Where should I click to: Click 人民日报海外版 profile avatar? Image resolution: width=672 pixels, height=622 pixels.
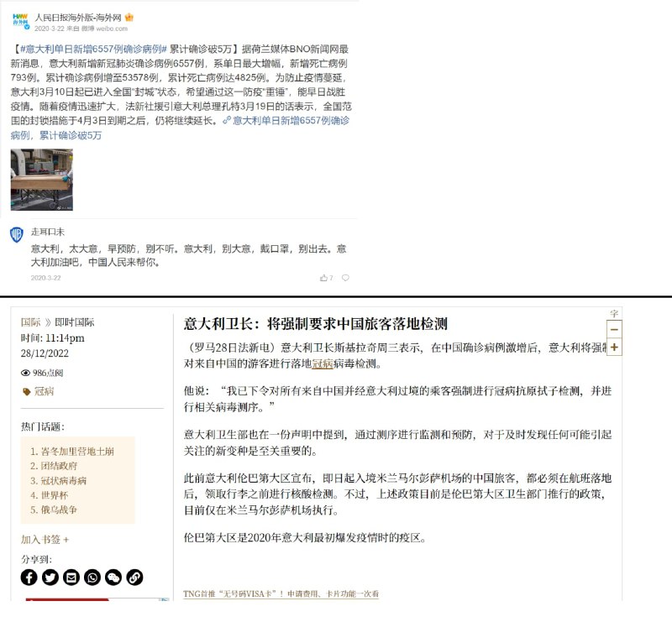pos(21,18)
